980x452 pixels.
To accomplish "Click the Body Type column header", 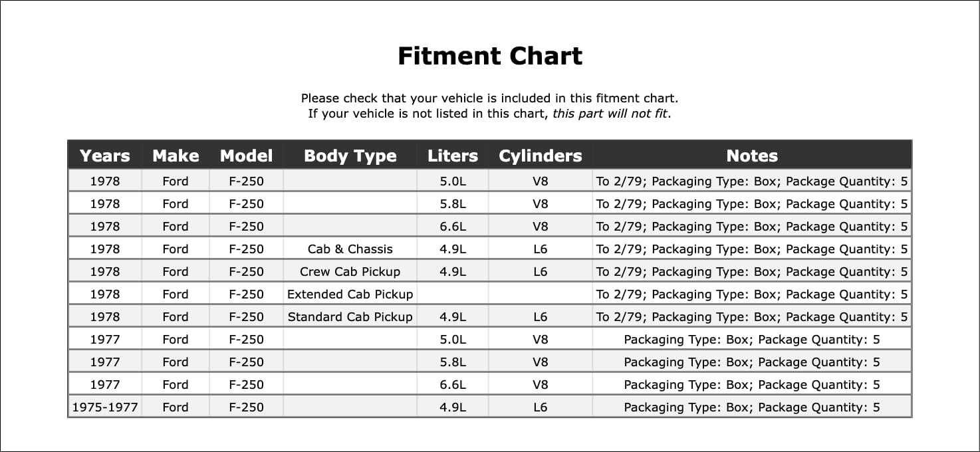I will [x=350, y=156].
